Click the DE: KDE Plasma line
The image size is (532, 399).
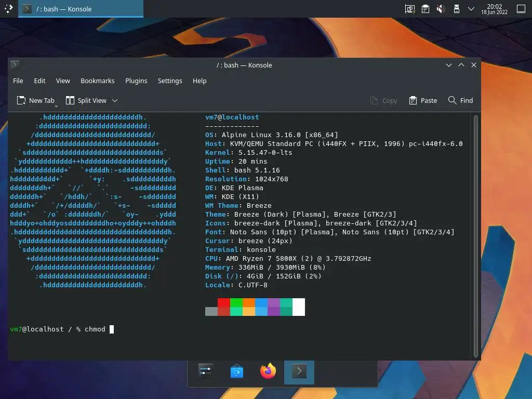[x=234, y=188]
